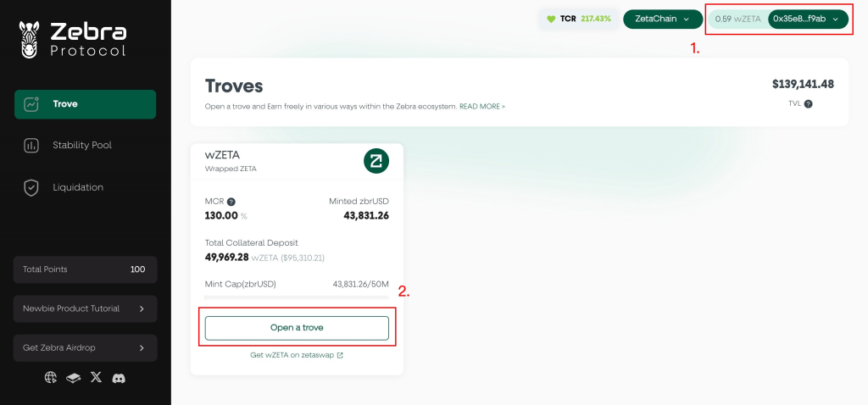868x405 pixels.
Task: Click the TVL help question mark
Action: point(808,103)
